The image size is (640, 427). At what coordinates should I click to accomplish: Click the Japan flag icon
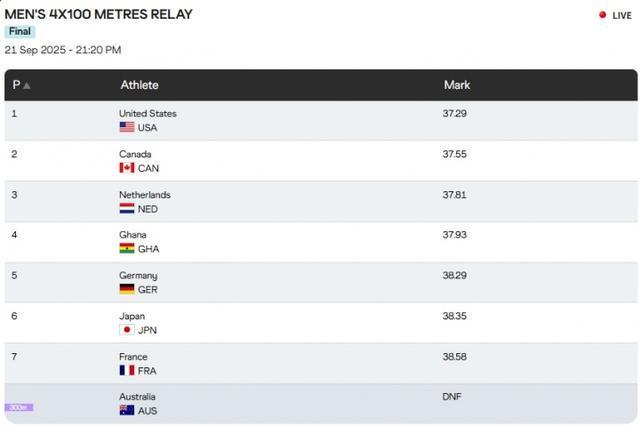[x=127, y=330]
